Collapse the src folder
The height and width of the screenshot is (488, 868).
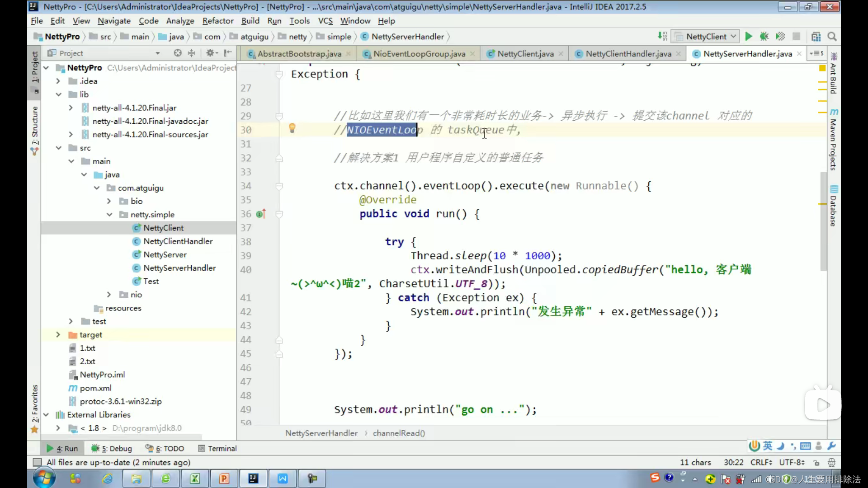tap(58, 148)
